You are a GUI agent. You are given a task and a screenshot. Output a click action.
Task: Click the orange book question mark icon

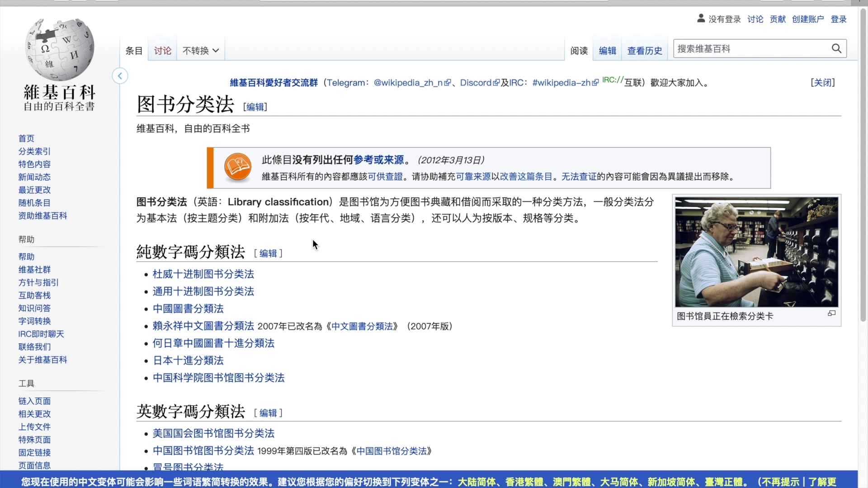pyautogui.click(x=237, y=167)
